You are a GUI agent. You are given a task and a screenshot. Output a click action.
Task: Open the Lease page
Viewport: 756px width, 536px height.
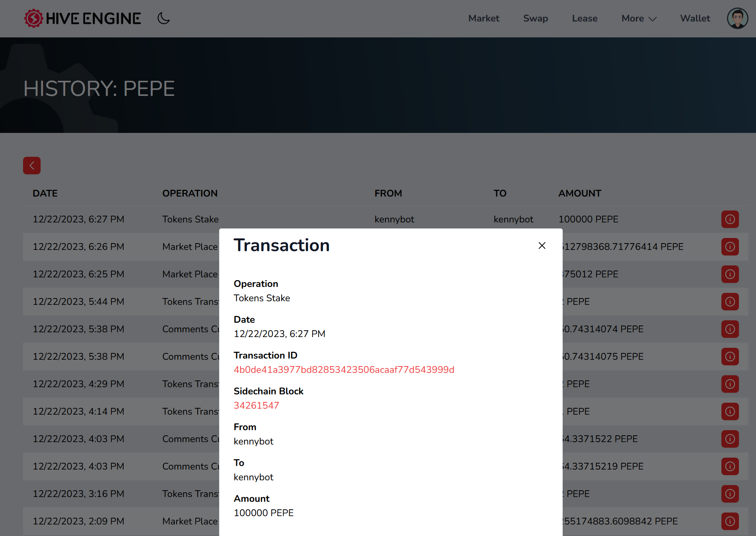tap(584, 18)
